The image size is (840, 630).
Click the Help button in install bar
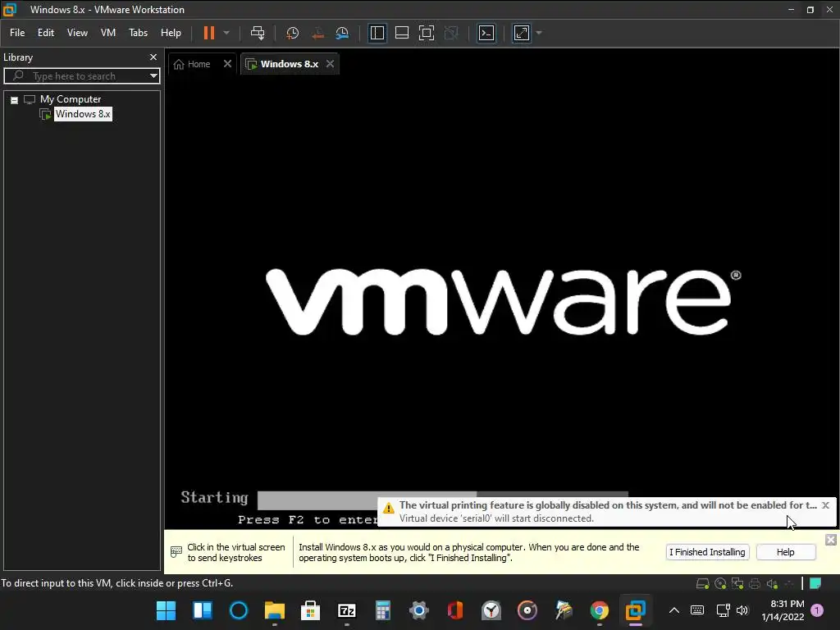pyautogui.click(x=786, y=552)
